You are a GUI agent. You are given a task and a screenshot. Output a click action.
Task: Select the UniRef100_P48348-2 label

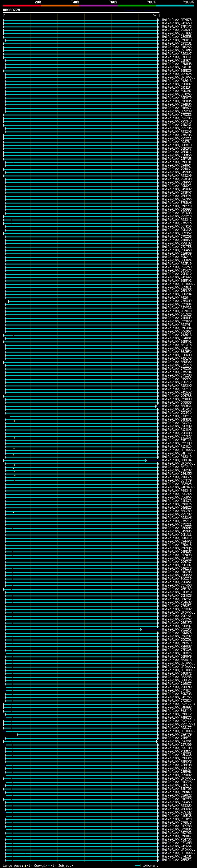[179, 487]
